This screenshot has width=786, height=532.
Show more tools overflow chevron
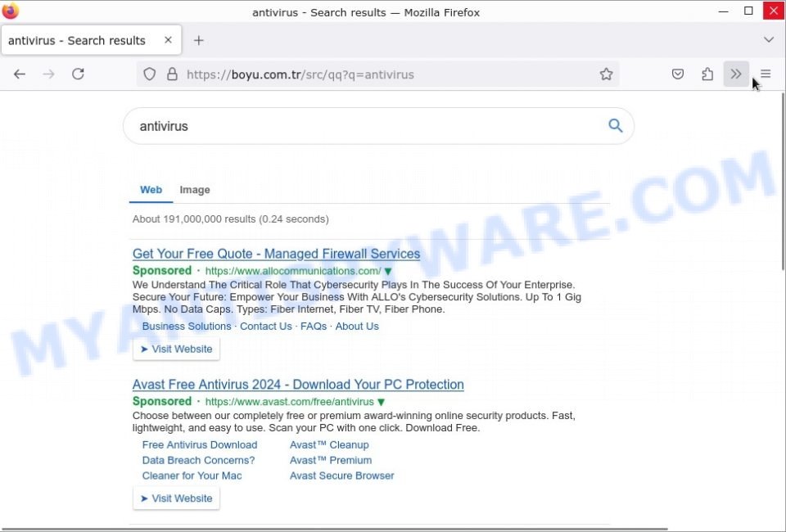pos(736,74)
